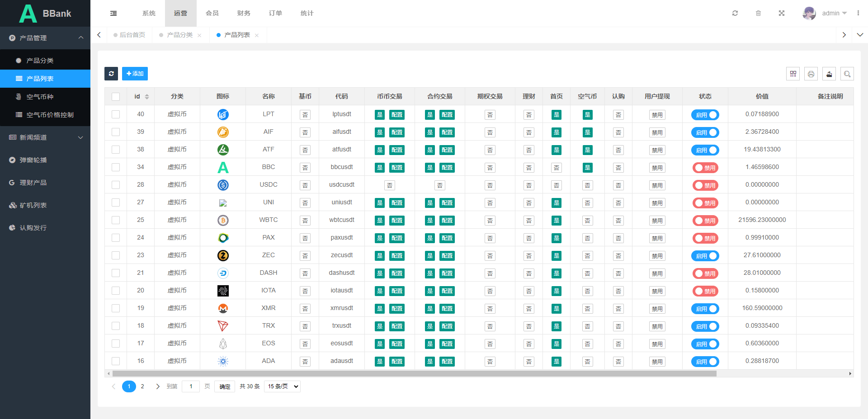Collapse sidebar using the menu fold icon
The width and height of the screenshot is (868, 419).
pyautogui.click(x=113, y=13)
